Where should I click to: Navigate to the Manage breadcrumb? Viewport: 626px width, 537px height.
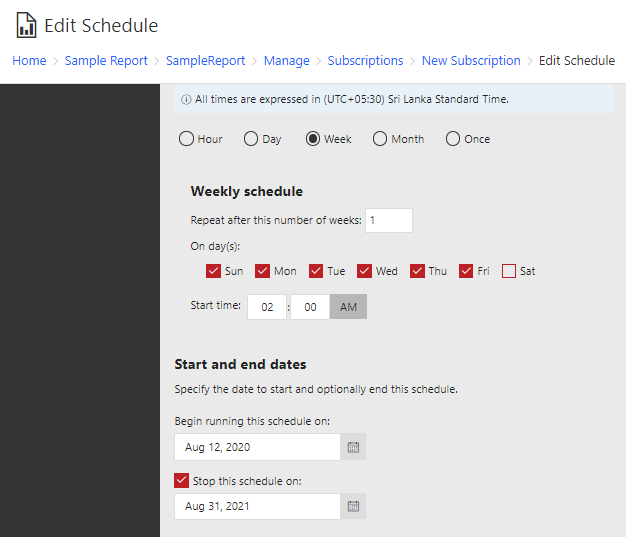point(287,61)
